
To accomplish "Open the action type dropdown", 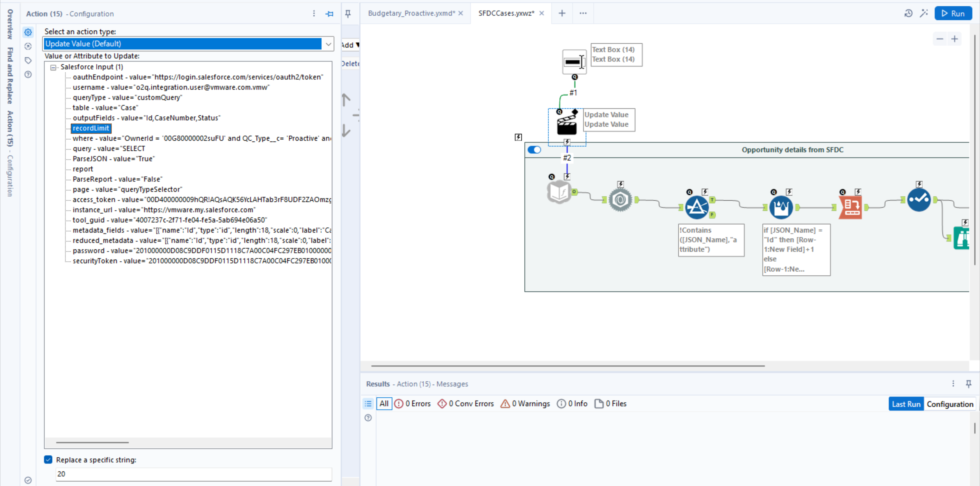I will tap(328, 44).
